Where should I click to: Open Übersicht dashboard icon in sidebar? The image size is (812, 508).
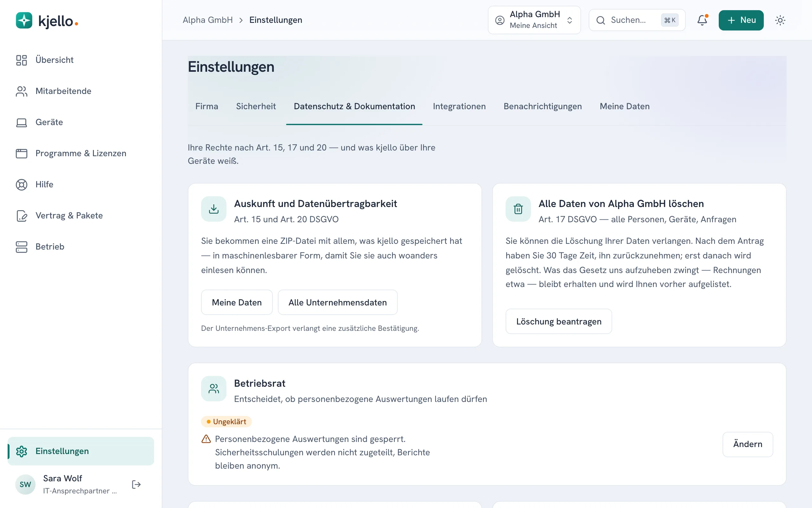pyautogui.click(x=22, y=60)
